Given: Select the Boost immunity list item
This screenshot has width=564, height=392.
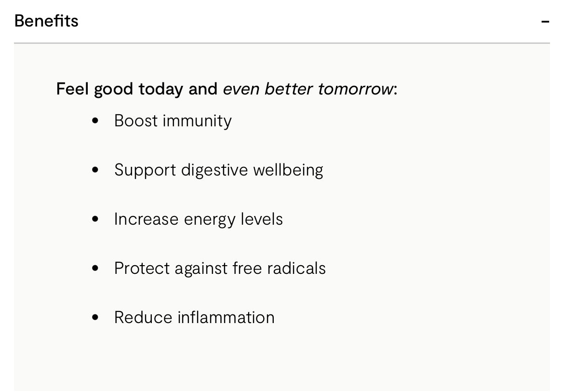Looking at the screenshot, I should 173,121.
